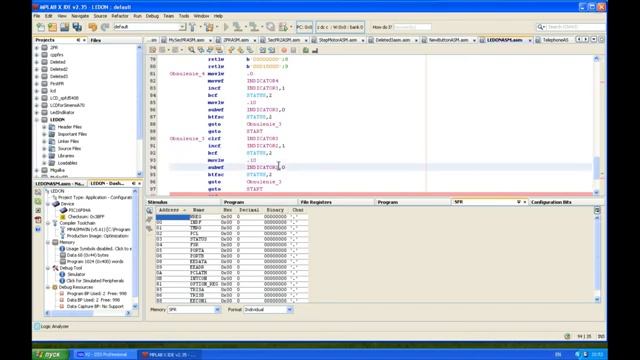Collapse the Debug Tool dashboard node

[x=48, y=268]
